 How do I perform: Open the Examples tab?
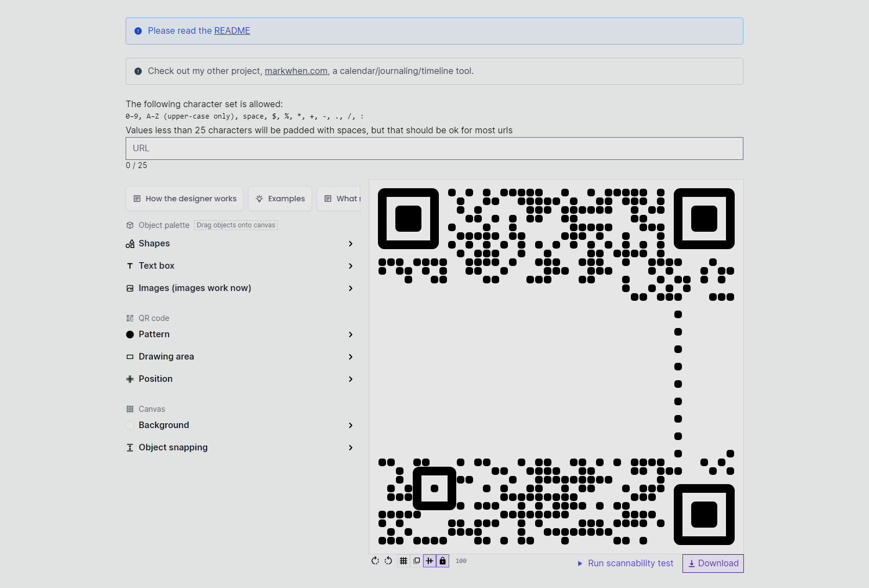point(280,199)
